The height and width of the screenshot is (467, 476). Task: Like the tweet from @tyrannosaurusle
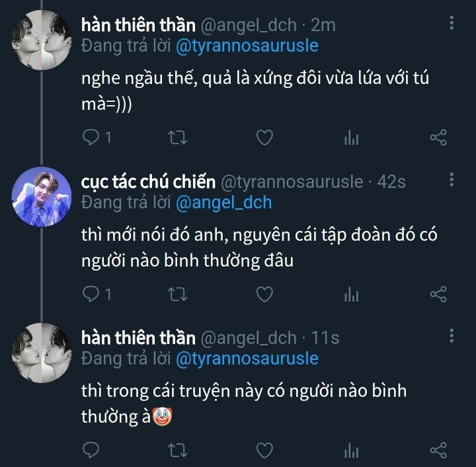click(x=264, y=294)
